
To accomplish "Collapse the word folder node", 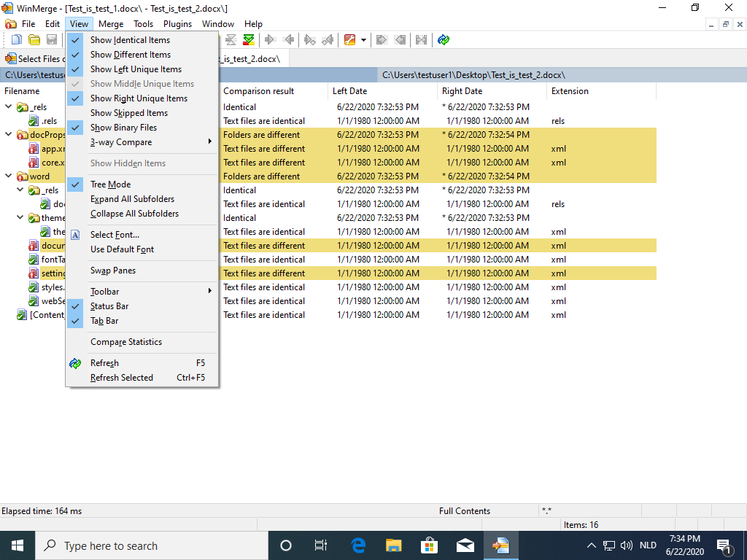I will click(9, 176).
